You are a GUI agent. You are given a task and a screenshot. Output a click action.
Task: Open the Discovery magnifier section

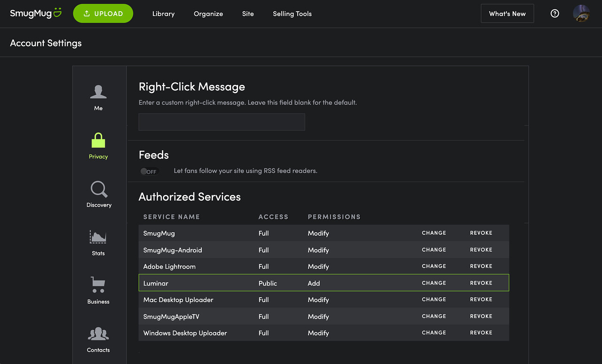pos(99,194)
